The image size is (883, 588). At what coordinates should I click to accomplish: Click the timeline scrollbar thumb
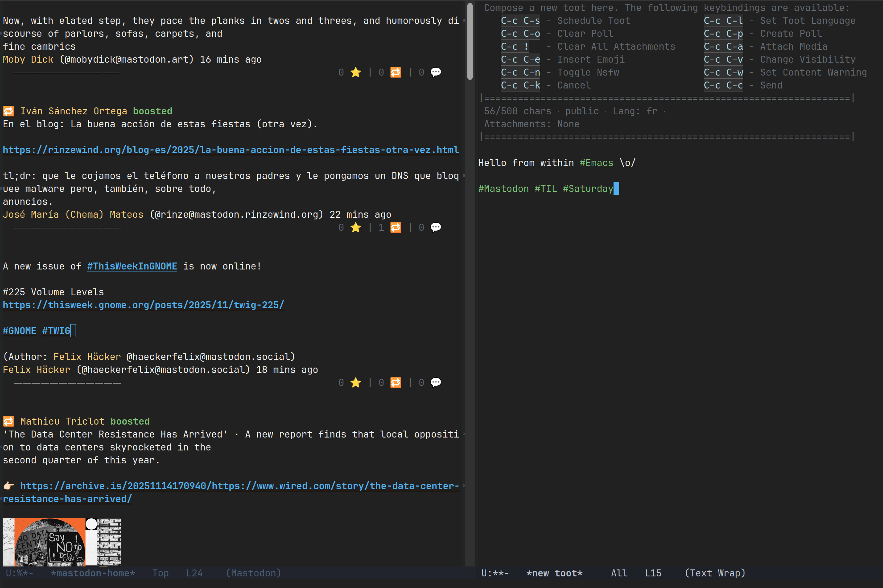coord(470,41)
